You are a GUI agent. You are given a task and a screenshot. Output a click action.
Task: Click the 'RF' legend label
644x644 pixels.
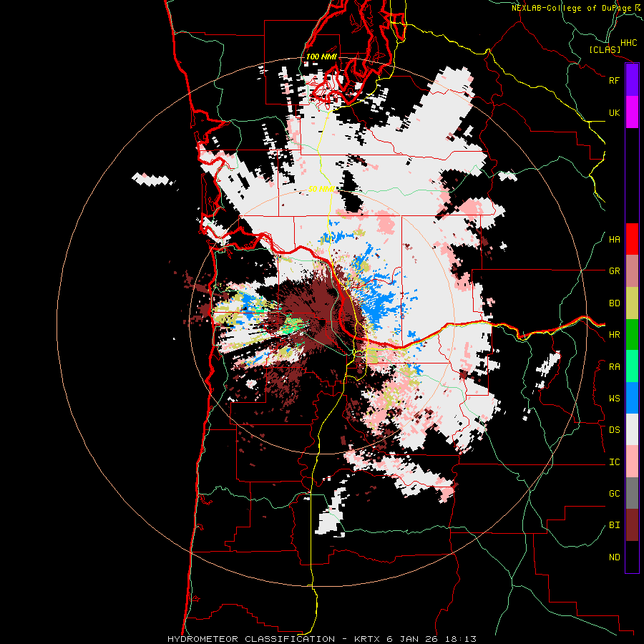tap(614, 80)
